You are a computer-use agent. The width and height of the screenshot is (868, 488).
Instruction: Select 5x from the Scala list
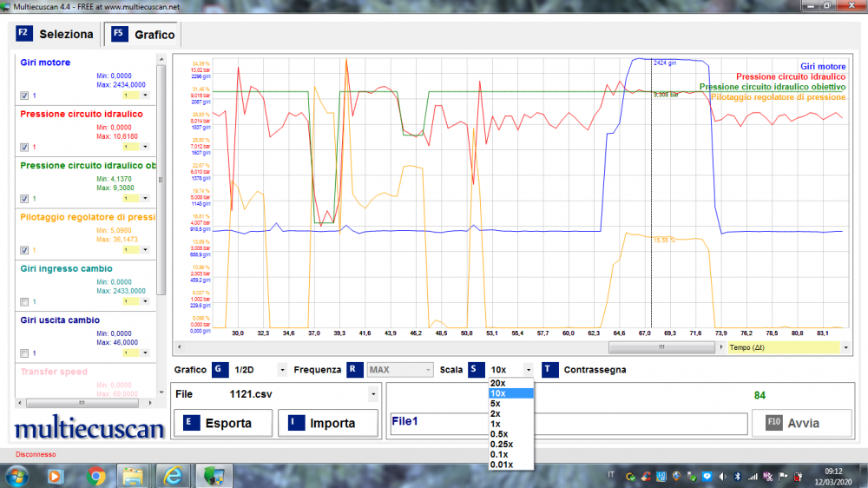point(495,404)
